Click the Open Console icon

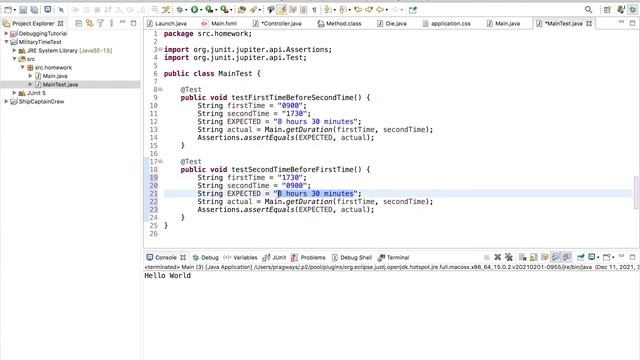point(607,257)
